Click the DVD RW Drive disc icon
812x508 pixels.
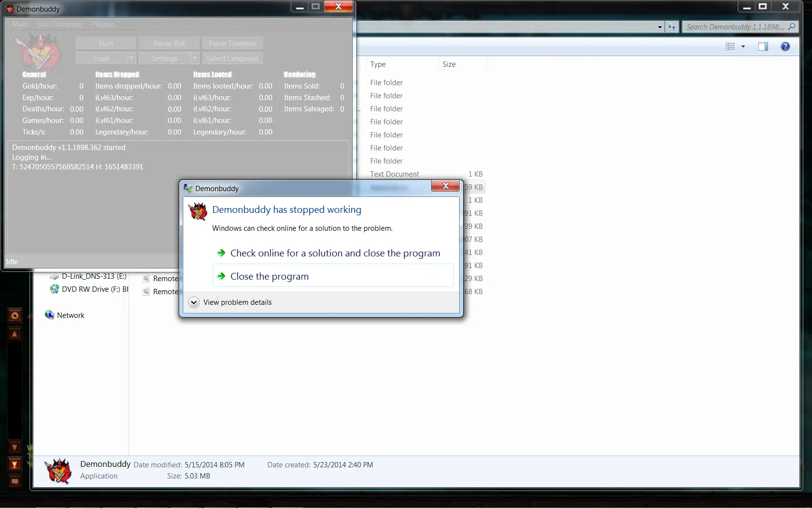(x=55, y=289)
